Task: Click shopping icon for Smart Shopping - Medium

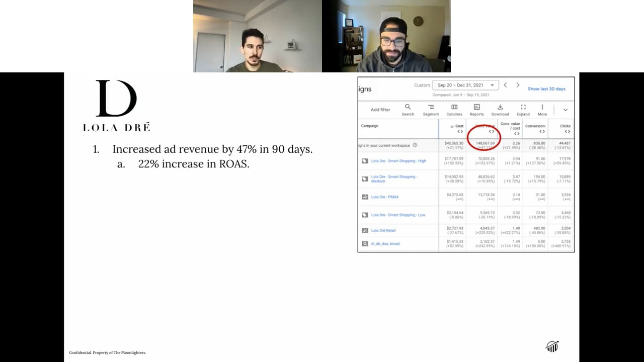Action: [x=365, y=178]
